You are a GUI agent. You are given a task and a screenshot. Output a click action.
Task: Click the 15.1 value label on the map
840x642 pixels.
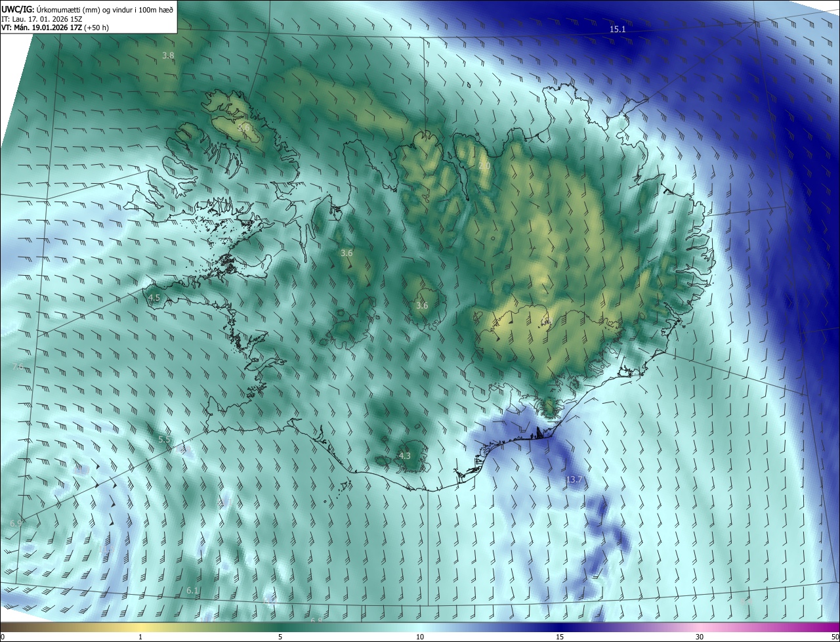[x=618, y=30]
